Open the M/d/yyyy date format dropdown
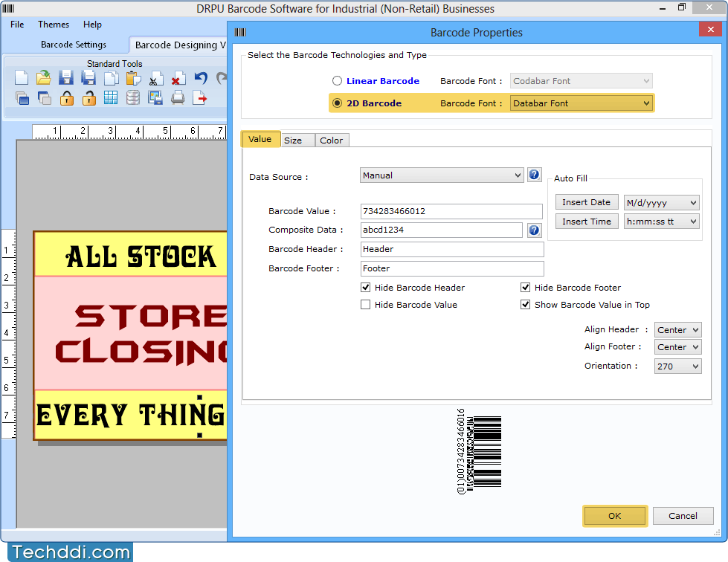 [661, 202]
